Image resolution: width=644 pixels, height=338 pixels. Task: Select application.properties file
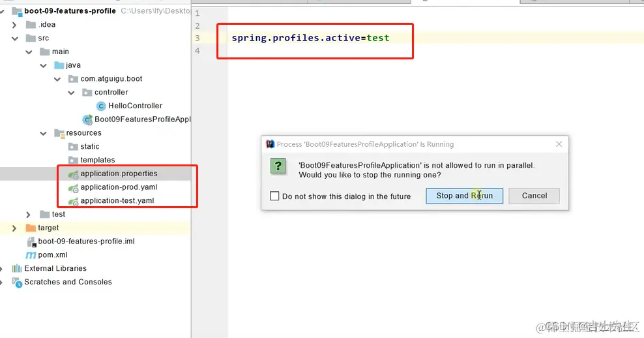[x=119, y=174]
